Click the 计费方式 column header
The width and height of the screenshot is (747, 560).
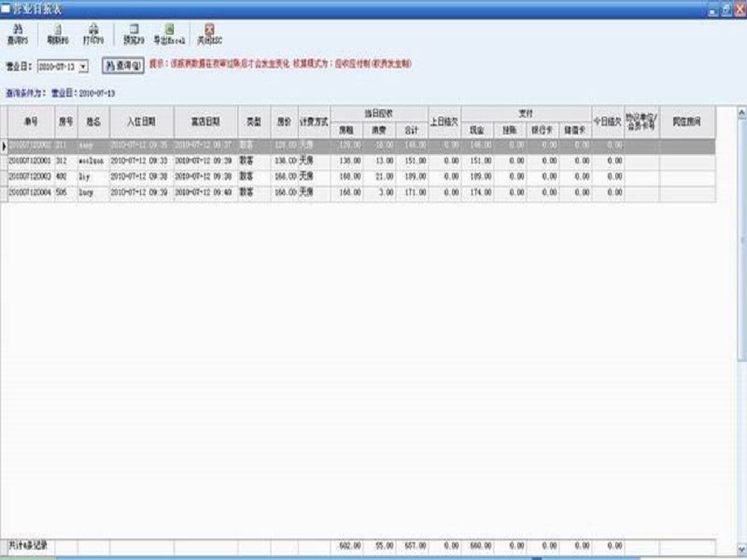314,121
